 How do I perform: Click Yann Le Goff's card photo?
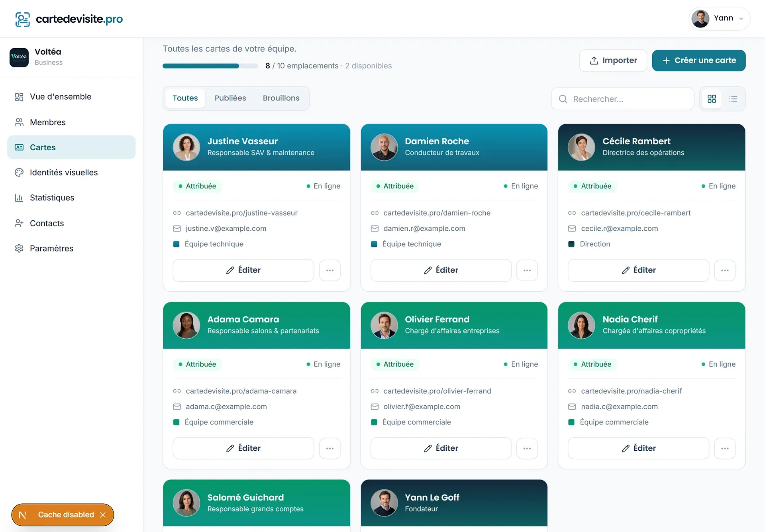click(x=384, y=503)
